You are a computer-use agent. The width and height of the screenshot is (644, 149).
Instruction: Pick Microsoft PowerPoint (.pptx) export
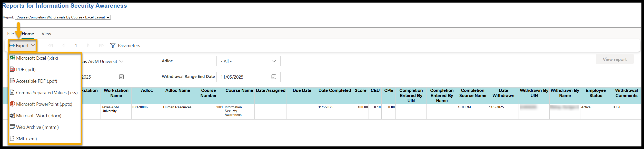click(x=44, y=104)
